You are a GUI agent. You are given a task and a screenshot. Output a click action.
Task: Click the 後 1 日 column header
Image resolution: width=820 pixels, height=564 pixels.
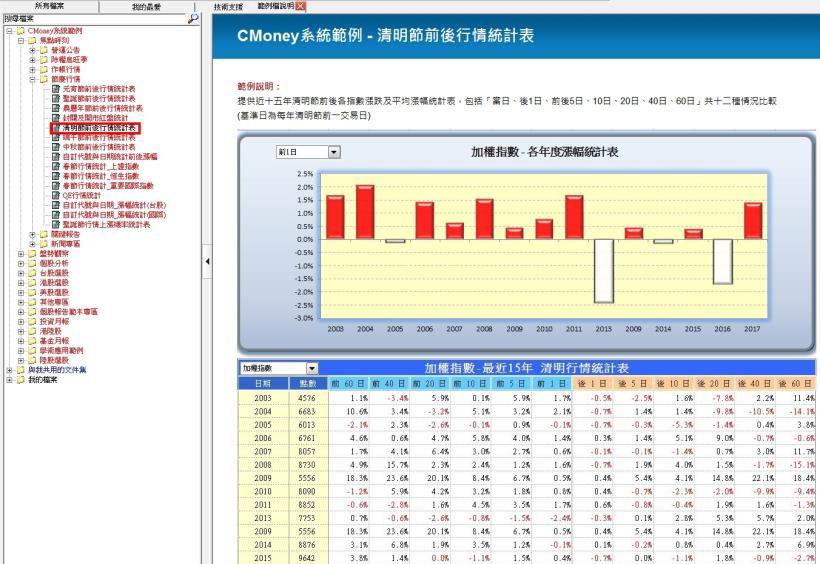pyautogui.click(x=592, y=383)
